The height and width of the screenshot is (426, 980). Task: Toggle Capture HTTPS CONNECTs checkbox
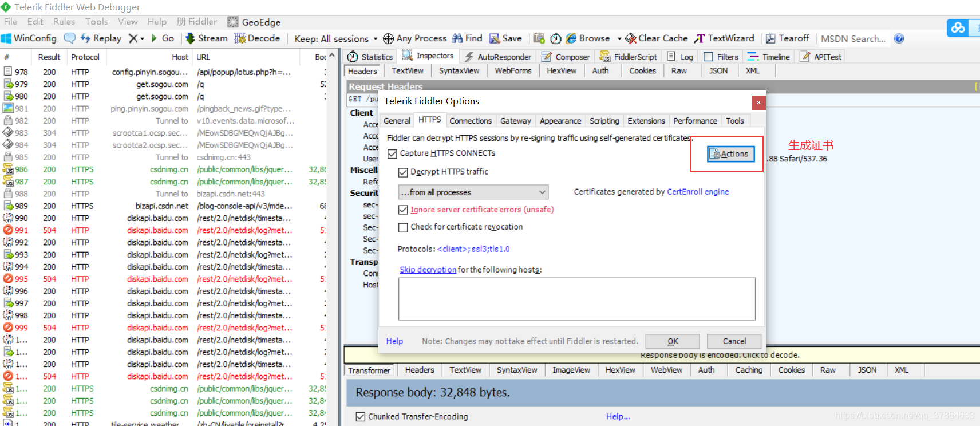392,153
